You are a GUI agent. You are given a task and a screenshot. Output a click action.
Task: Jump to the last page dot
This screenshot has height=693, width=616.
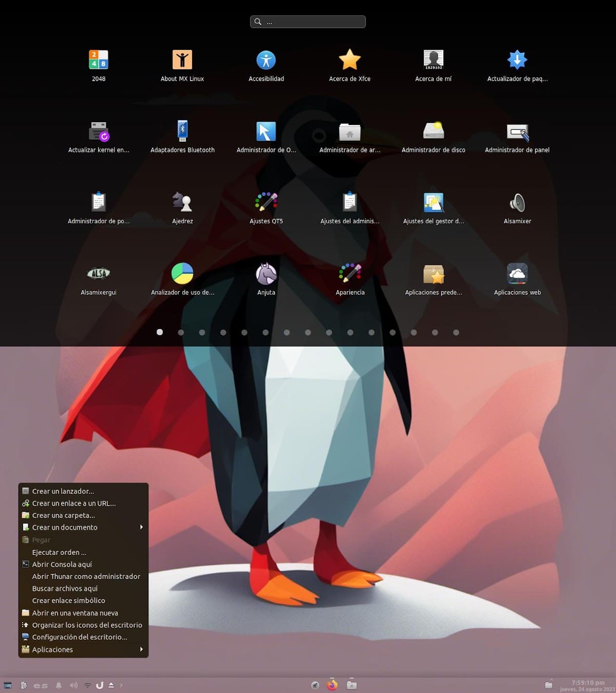coord(456,332)
